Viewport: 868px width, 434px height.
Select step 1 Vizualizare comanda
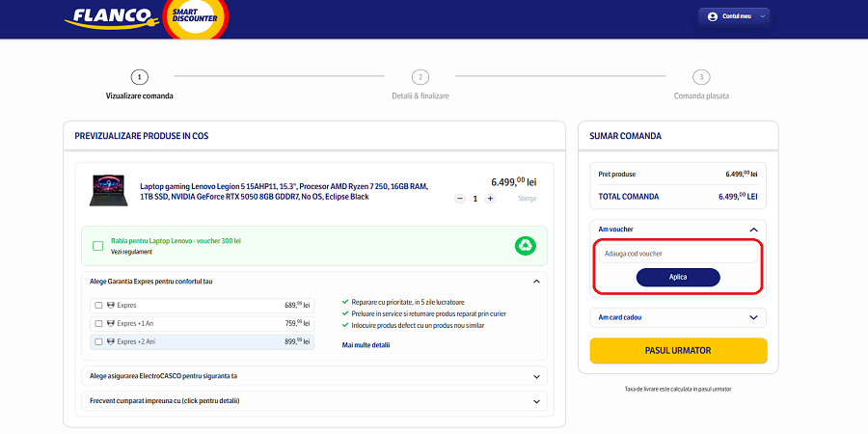[x=140, y=85]
